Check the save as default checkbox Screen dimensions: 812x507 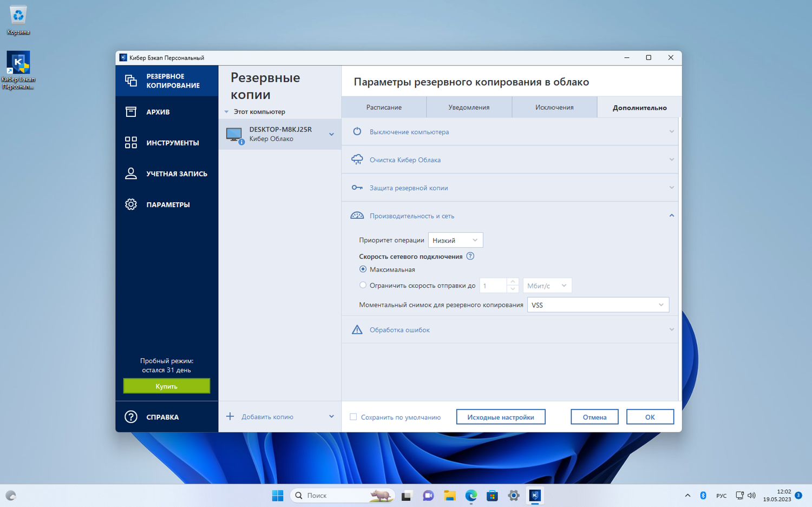point(353,417)
